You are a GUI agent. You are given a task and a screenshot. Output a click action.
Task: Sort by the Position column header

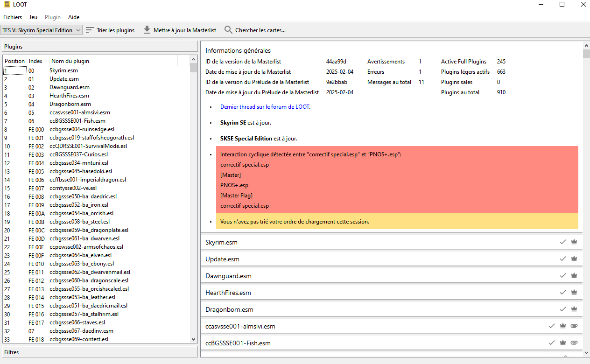pyautogui.click(x=15, y=61)
